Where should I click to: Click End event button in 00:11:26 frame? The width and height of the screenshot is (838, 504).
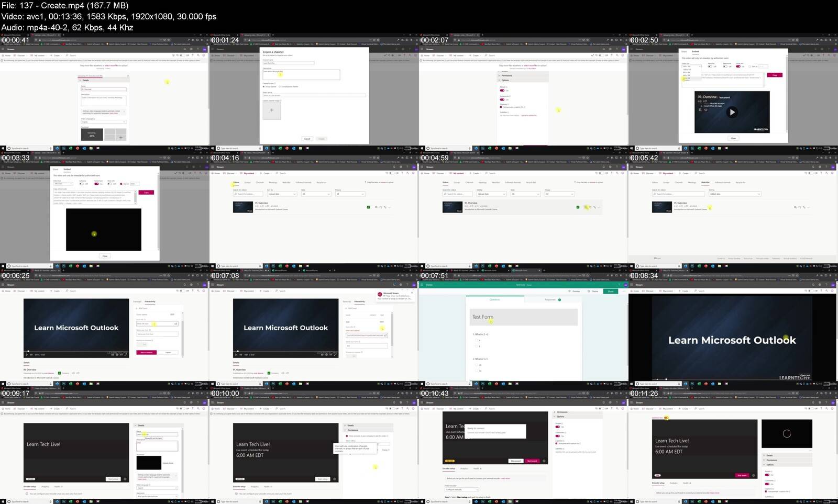point(742,475)
